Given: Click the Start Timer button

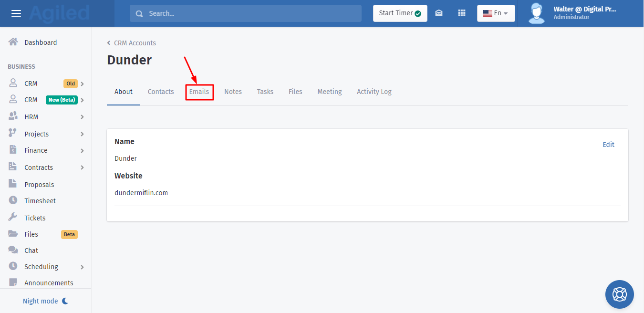Looking at the screenshot, I should (x=400, y=13).
